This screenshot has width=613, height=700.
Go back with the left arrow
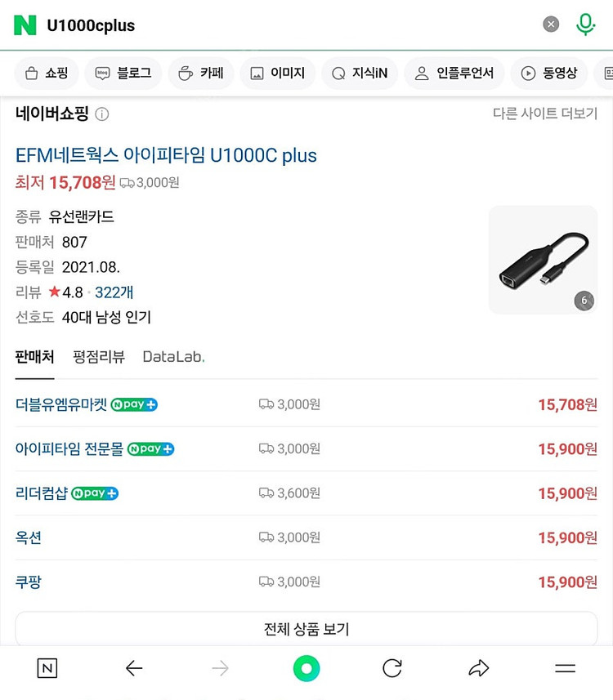click(x=134, y=668)
